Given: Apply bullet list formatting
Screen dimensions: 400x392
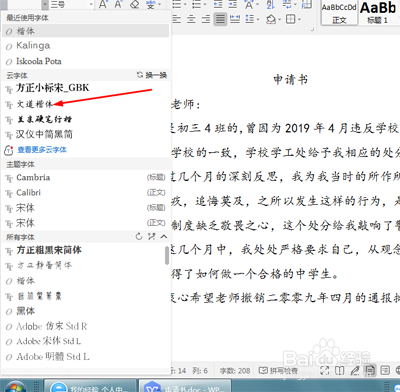Looking at the screenshot, I should [177, 4].
